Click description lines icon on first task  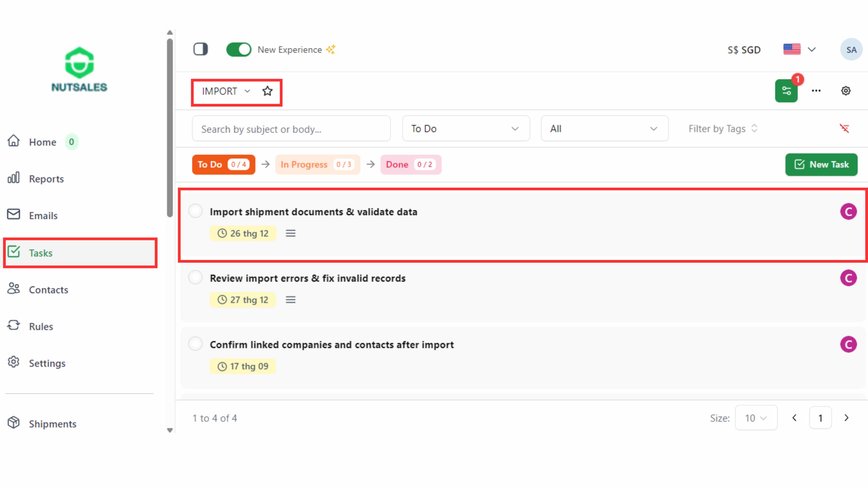pos(290,233)
